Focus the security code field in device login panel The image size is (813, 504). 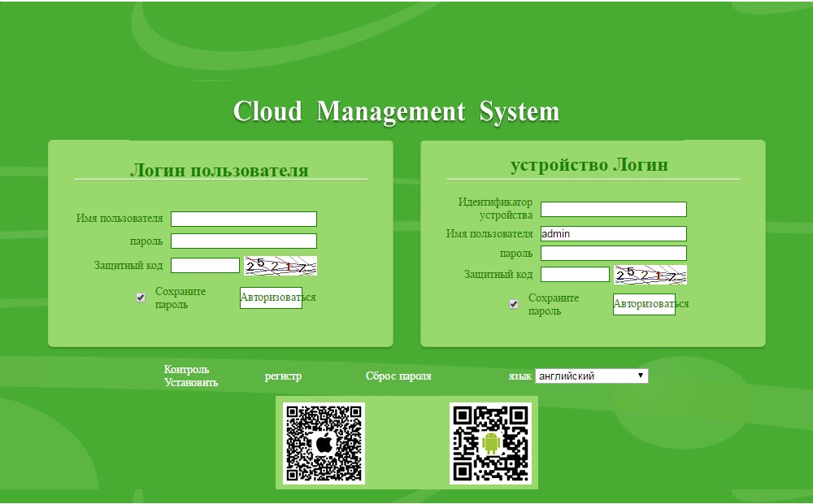point(575,274)
